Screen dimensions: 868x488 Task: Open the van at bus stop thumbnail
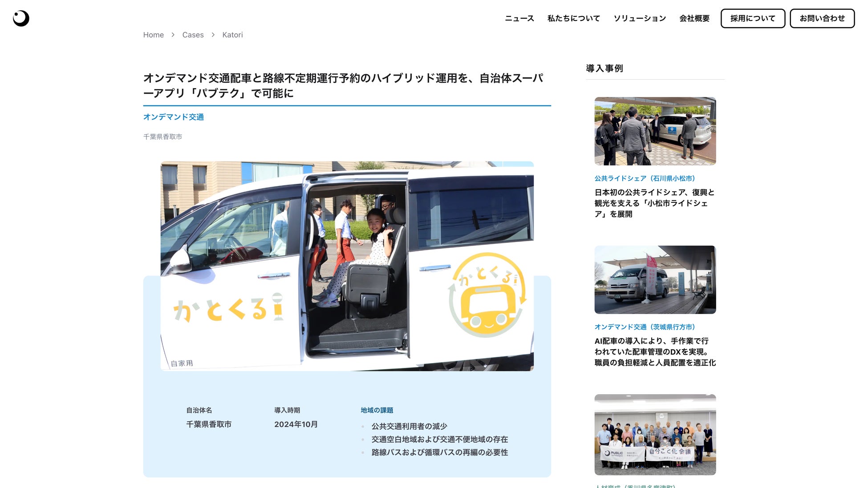(655, 279)
